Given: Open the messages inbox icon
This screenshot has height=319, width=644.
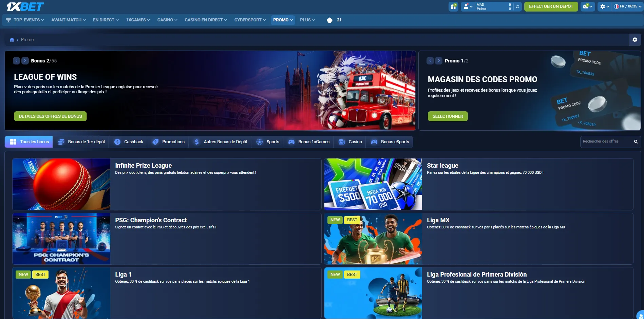Looking at the screenshot, I should pos(586,6).
